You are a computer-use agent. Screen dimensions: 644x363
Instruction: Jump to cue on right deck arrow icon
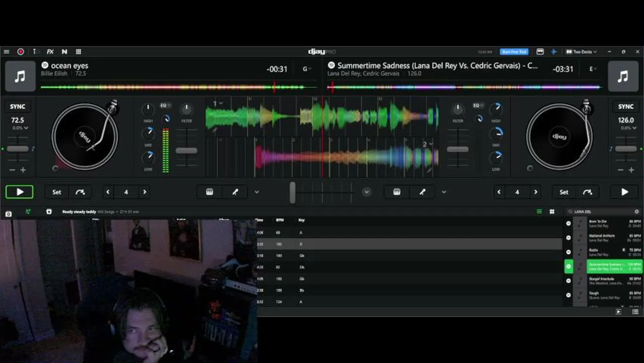[588, 192]
